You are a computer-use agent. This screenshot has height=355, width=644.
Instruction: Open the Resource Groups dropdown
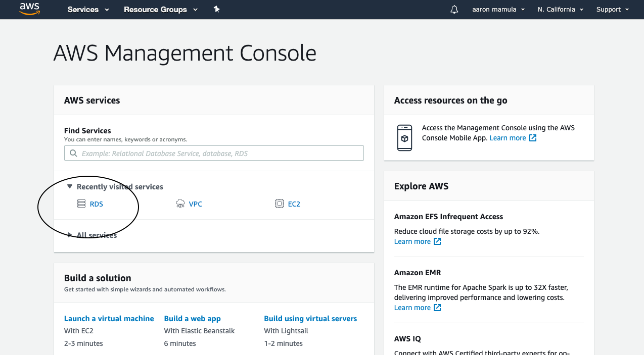161,10
